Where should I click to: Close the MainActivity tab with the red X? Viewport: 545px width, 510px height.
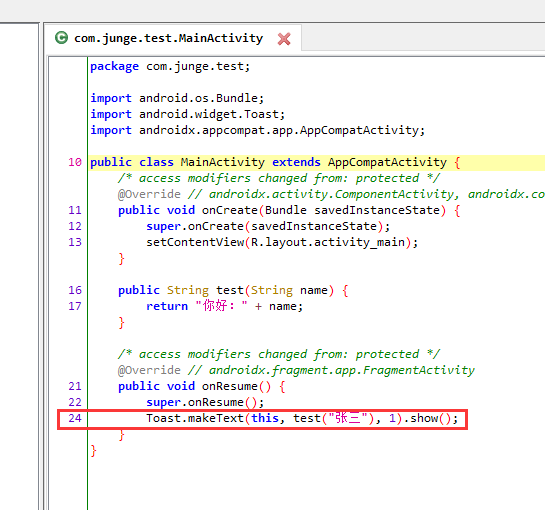click(284, 39)
